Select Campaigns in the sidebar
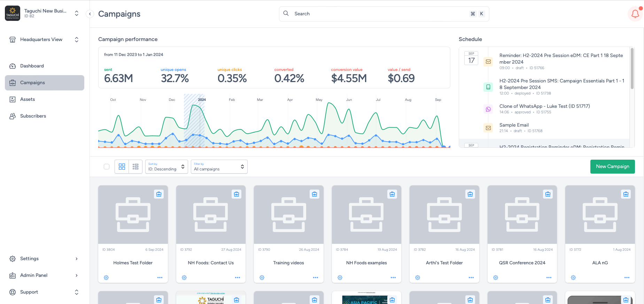Image resolution: width=644 pixels, height=304 pixels. (45, 83)
